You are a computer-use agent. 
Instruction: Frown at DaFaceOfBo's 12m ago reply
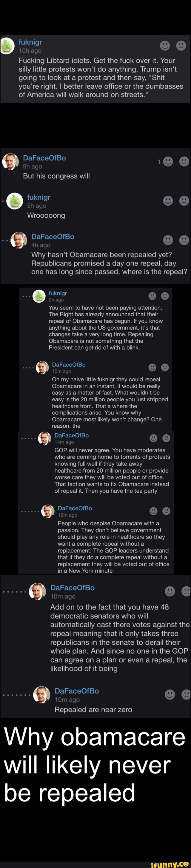[x=166, y=511]
